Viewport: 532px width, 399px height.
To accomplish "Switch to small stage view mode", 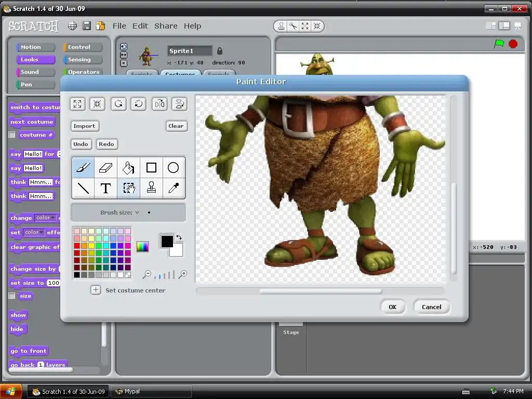I will pyautogui.click(x=490, y=26).
